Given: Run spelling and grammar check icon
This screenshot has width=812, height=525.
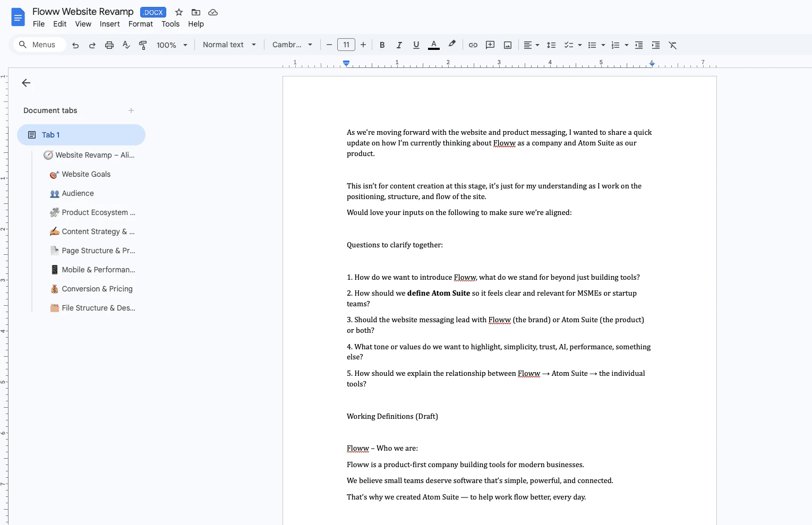Looking at the screenshot, I should [x=126, y=45].
